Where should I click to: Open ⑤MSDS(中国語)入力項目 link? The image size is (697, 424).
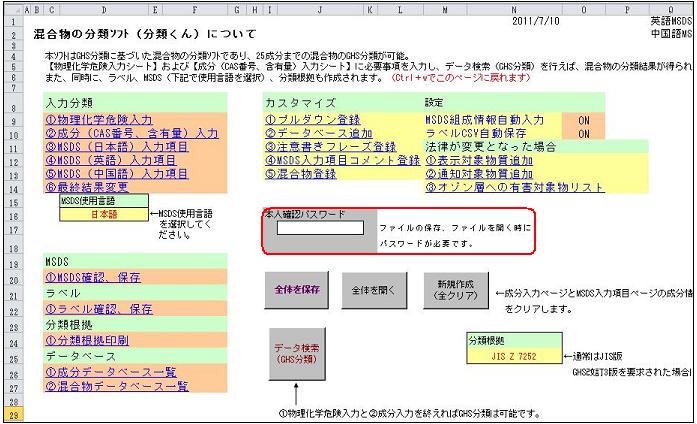coord(116,173)
